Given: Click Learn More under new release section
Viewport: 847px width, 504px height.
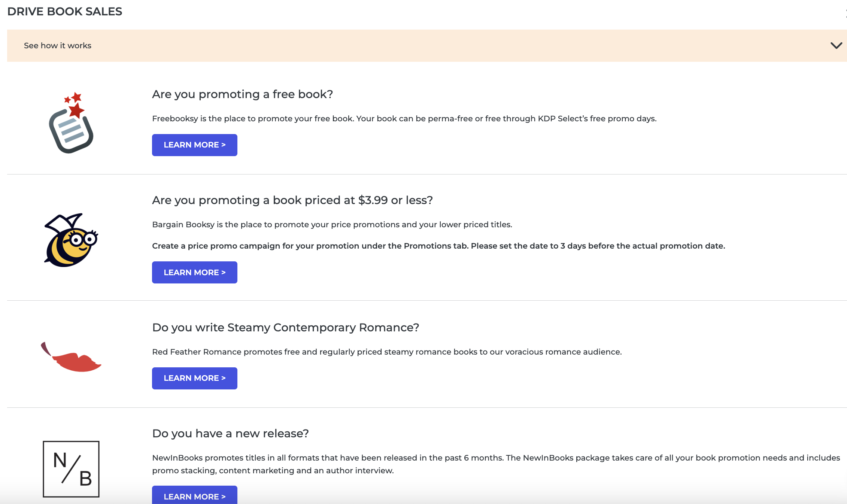Looking at the screenshot, I should [195, 495].
